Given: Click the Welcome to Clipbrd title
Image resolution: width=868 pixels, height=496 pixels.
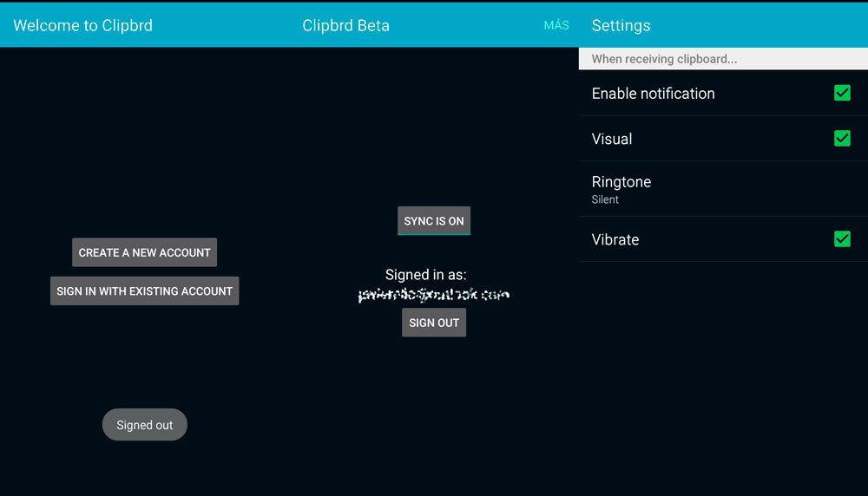Looking at the screenshot, I should click(x=83, y=25).
